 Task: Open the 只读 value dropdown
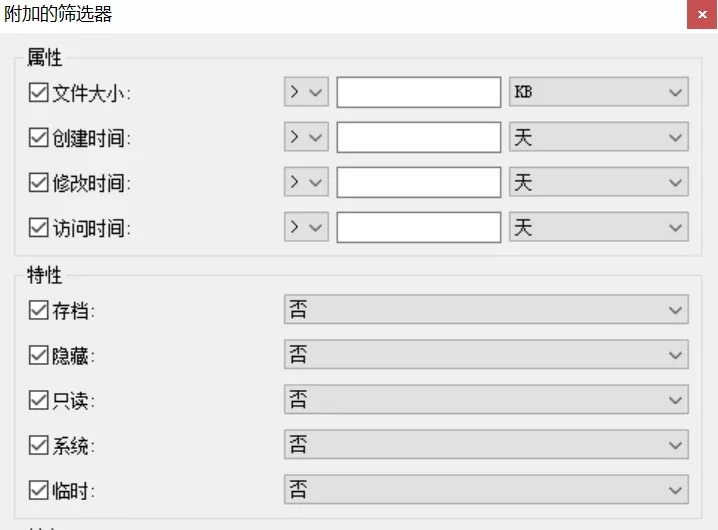click(486, 399)
